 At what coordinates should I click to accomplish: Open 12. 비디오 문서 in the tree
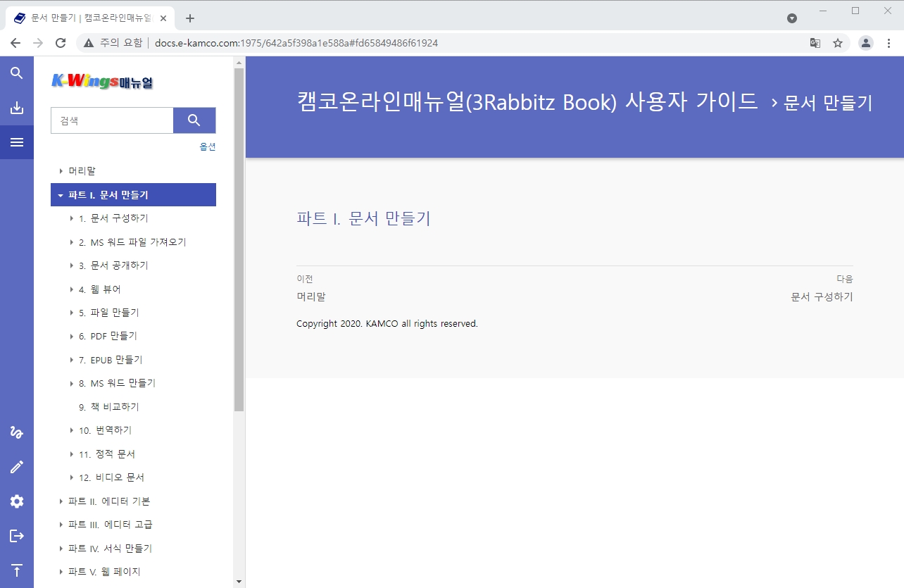(111, 477)
